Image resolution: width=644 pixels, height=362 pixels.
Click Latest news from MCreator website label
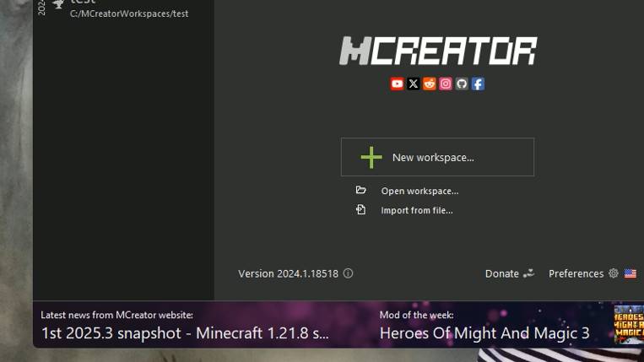(116, 315)
